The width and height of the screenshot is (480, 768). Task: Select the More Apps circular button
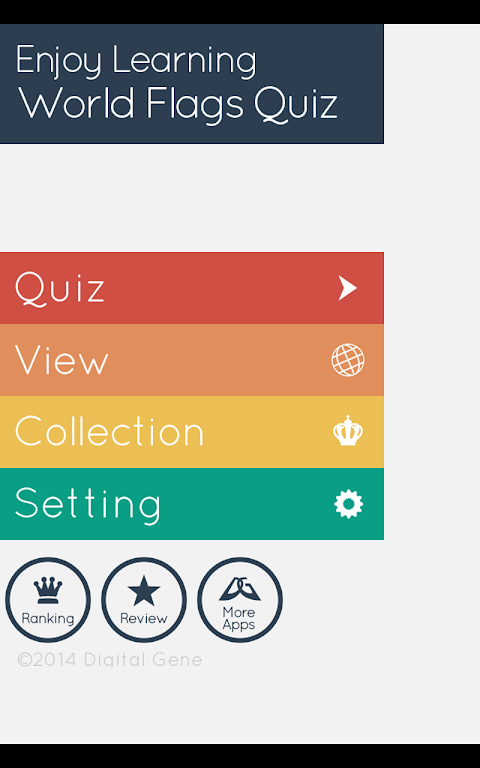click(240, 600)
